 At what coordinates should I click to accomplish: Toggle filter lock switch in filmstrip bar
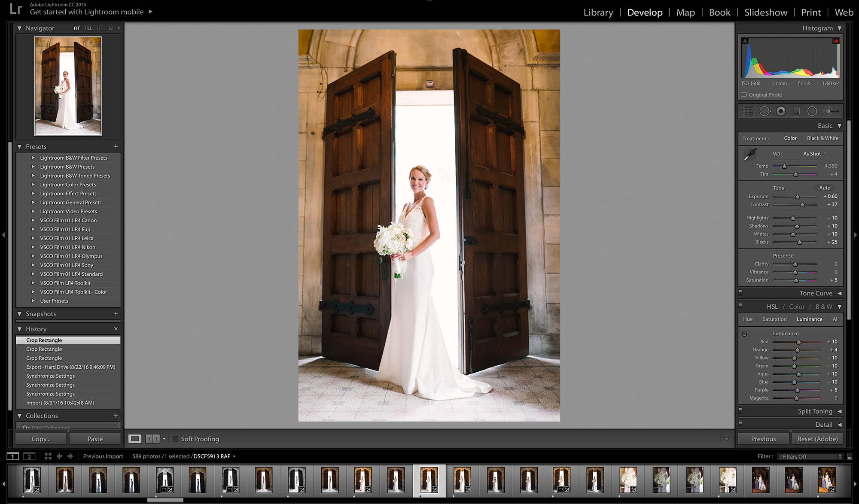pos(850,457)
